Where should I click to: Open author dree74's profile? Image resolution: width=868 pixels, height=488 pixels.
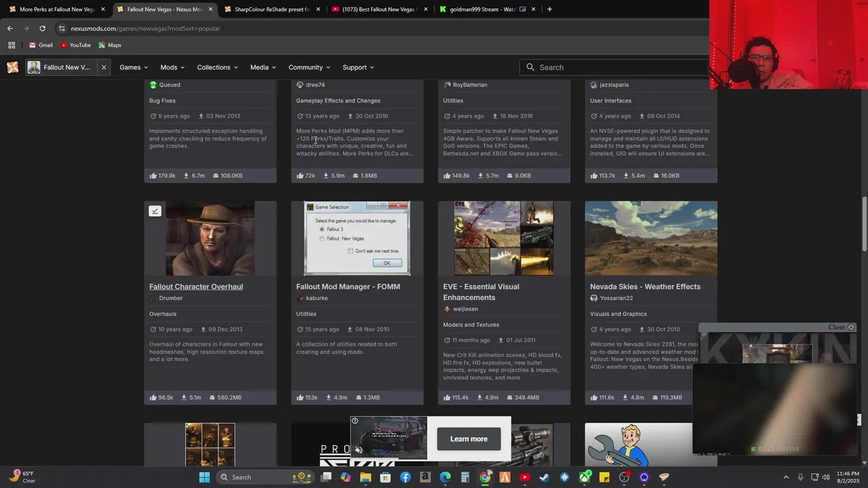click(x=315, y=85)
